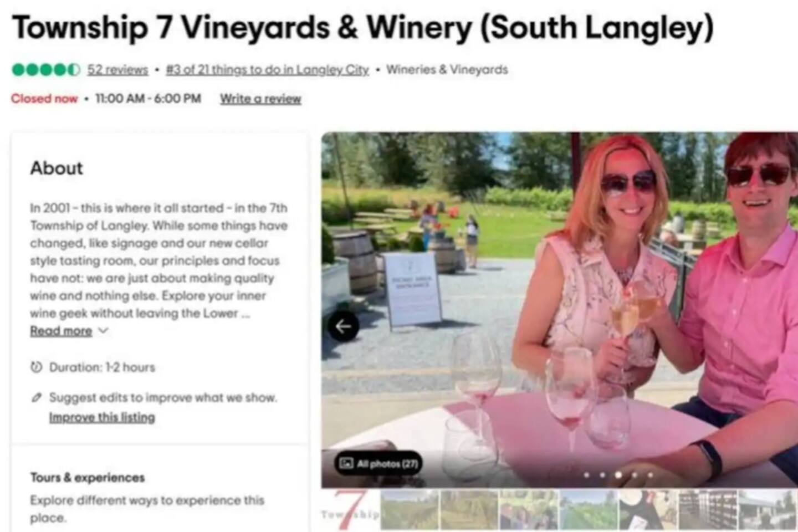
Task: Click the green rating bubbles
Action: [46, 70]
